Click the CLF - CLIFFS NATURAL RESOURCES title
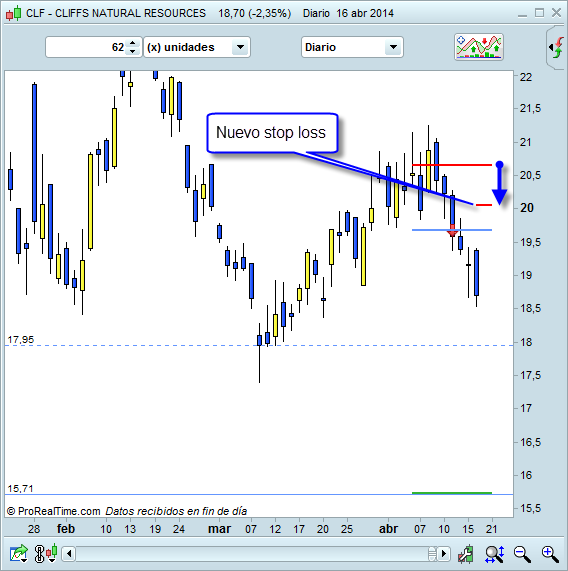The height and width of the screenshot is (571, 568). click(x=116, y=13)
